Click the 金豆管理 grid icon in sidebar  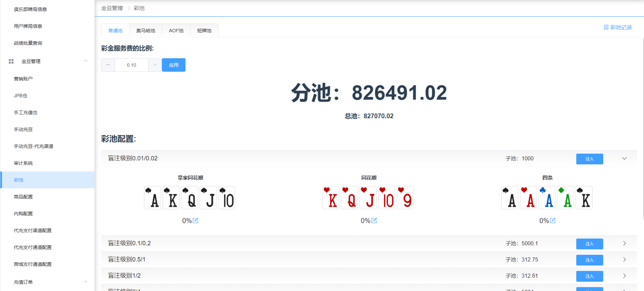(11, 61)
